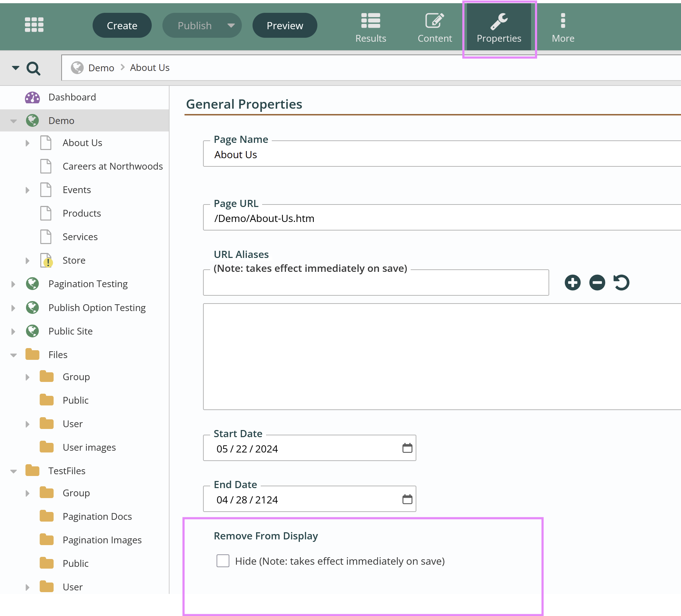Click the search magnifier icon

[33, 68]
